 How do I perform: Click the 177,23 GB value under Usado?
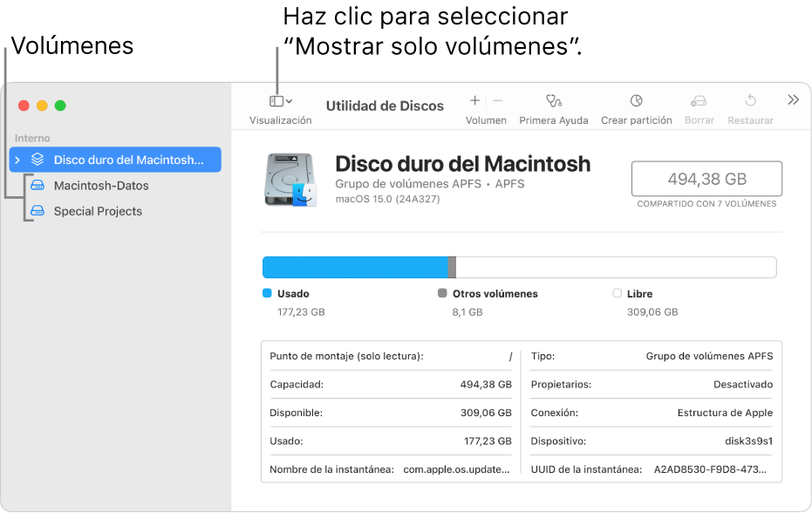click(301, 312)
